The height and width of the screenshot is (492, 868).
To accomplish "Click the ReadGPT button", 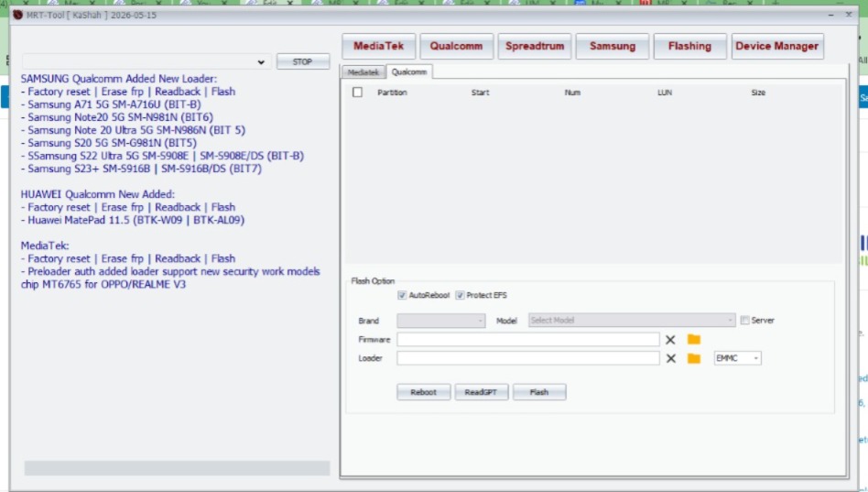I will [480, 392].
